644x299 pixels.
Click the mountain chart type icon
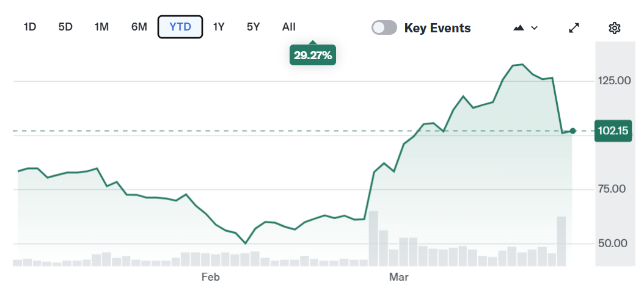pyautogui.click(x=519, y=28)
